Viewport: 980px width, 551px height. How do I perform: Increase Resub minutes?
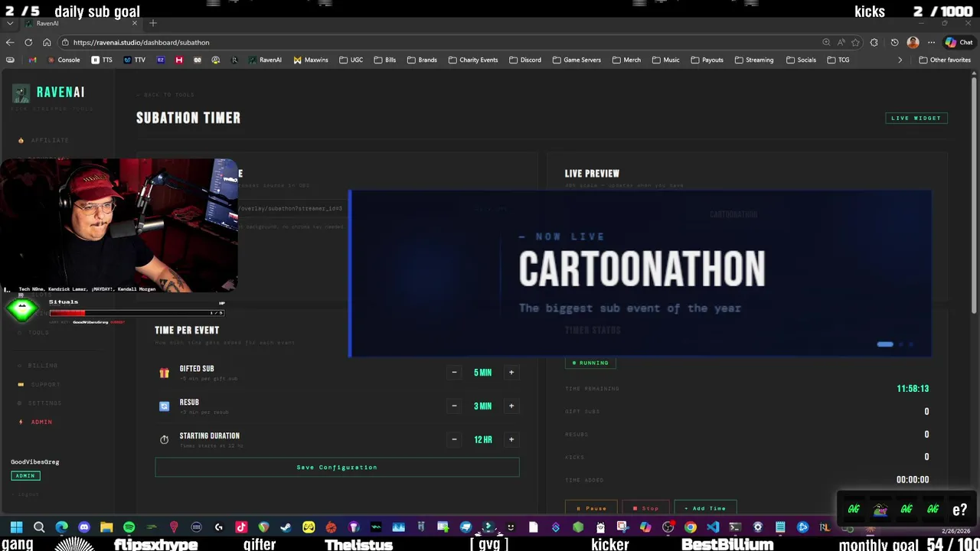[x=511, y=406]
